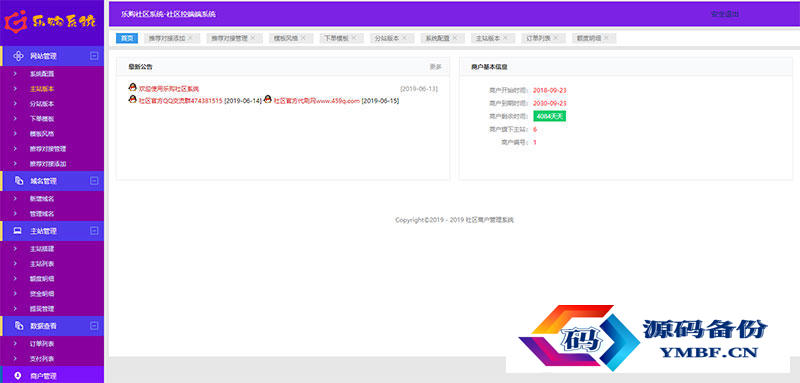Click the 更多 link in the announcements panel

point(436,67)
